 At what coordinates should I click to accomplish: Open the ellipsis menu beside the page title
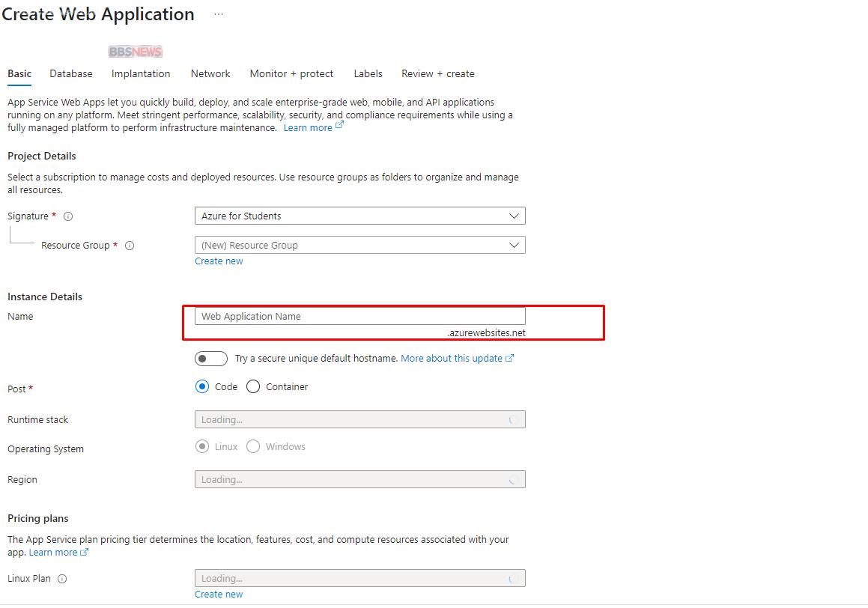point(219,14)
